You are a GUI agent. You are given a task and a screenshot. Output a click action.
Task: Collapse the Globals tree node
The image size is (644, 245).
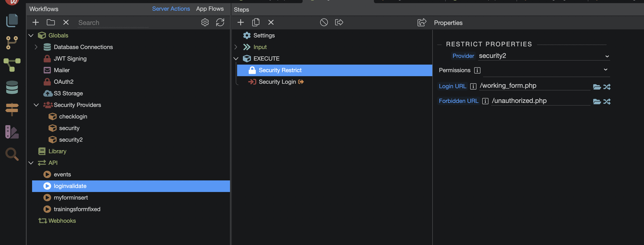31,35
